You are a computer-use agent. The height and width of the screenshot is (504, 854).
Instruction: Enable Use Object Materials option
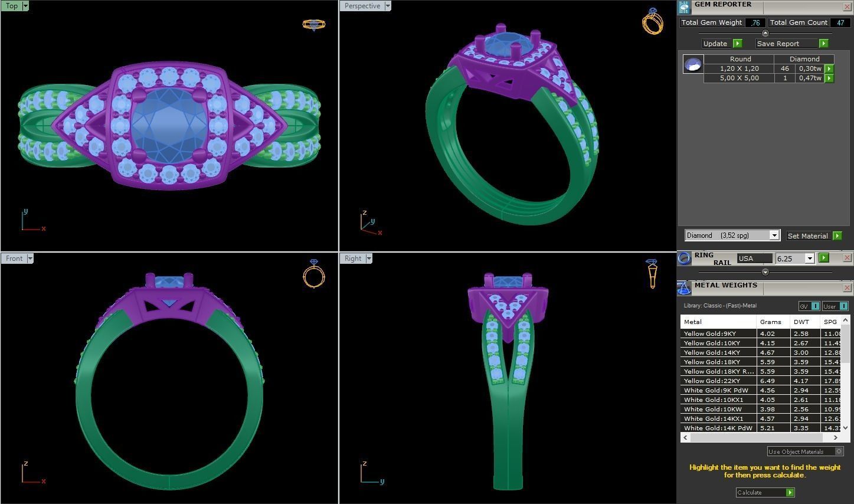point(805,451)
